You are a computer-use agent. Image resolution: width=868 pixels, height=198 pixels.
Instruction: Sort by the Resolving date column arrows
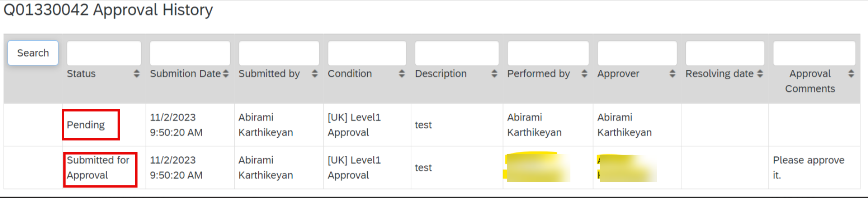[760, 74]
